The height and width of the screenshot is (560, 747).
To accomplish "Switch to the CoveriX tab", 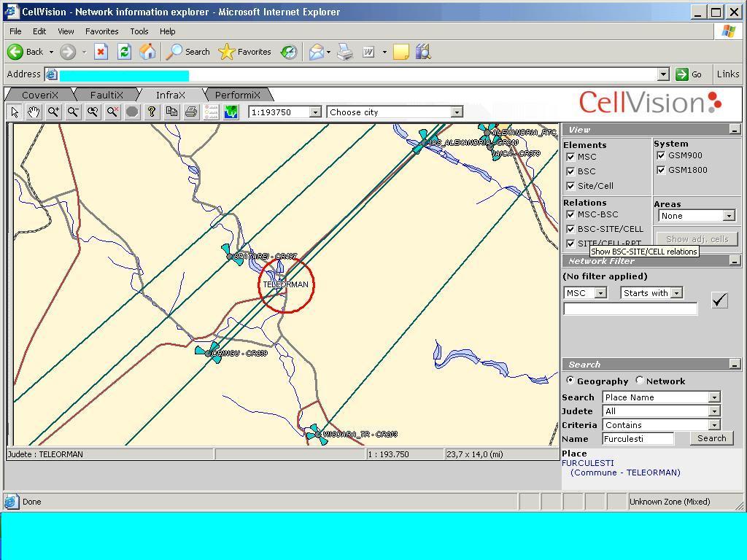I will (x=40, y=95).
